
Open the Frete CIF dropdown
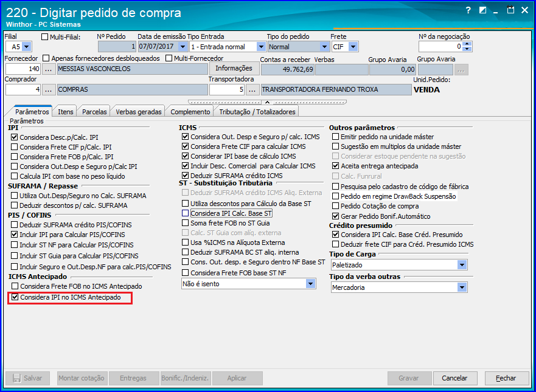coord(353,46)
